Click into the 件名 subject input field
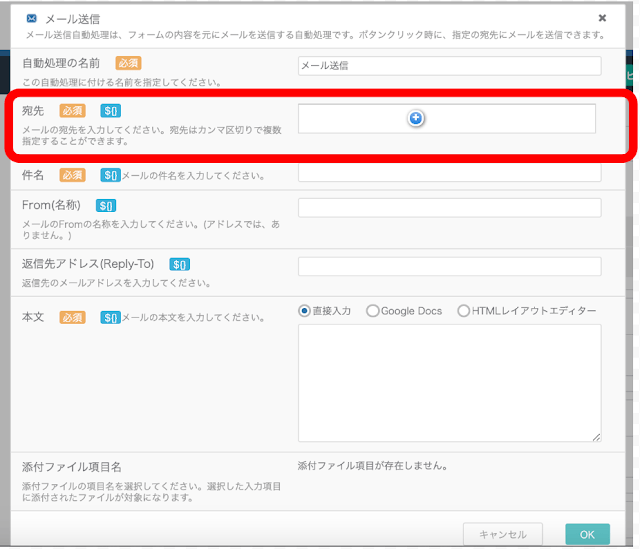640x549 pixels. tap(449, 173)
